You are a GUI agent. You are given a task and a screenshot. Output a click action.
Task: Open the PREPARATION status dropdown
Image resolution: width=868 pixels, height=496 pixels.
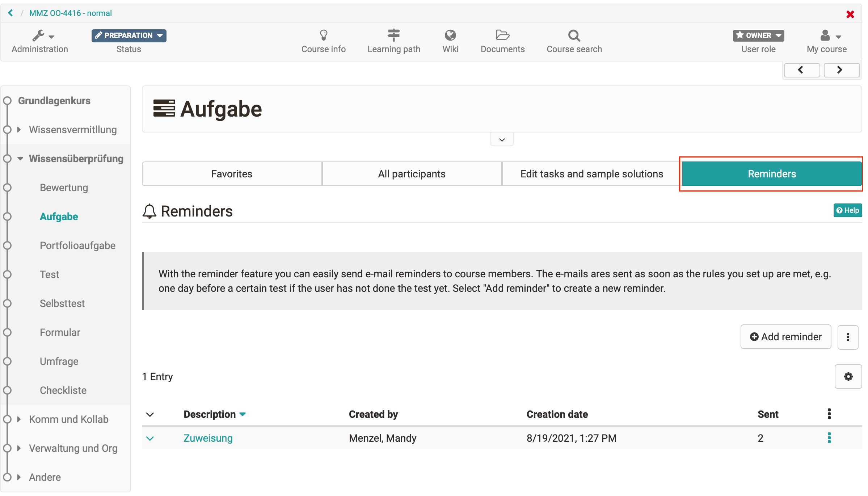[x=129, y=35]
